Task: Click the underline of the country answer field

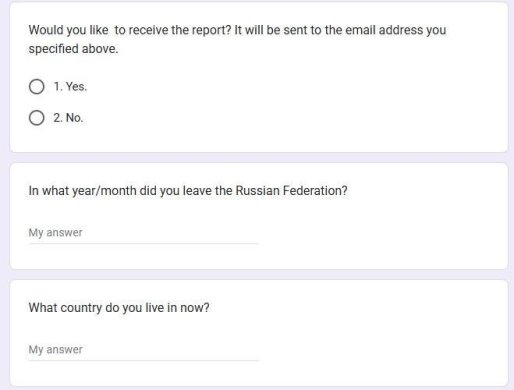Action: coord(144,361)
